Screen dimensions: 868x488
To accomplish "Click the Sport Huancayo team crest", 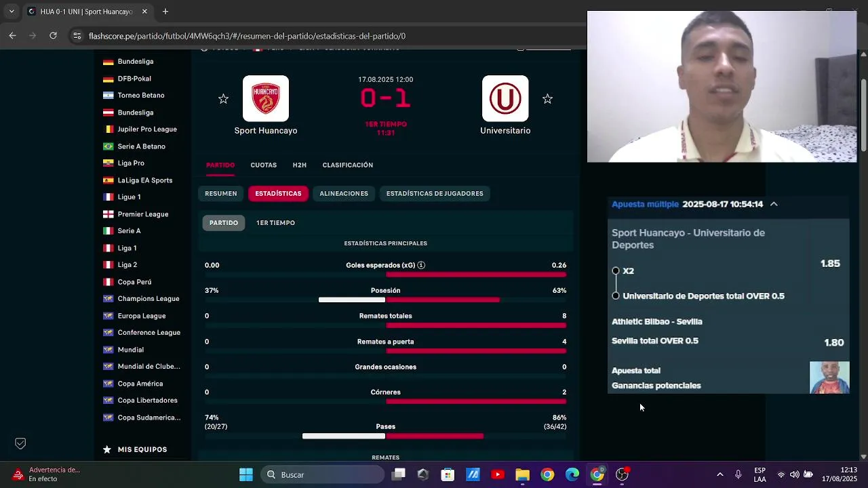I will (x=266, y=98).
